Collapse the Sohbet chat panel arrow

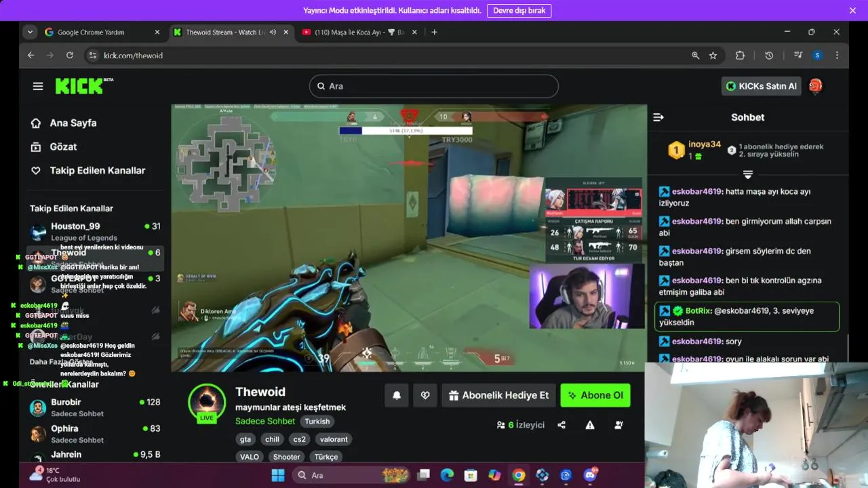[x=658, y=117]
